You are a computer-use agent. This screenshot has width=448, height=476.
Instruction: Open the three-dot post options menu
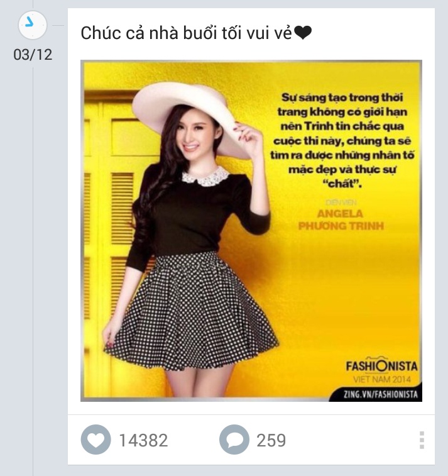click(422, 440)
